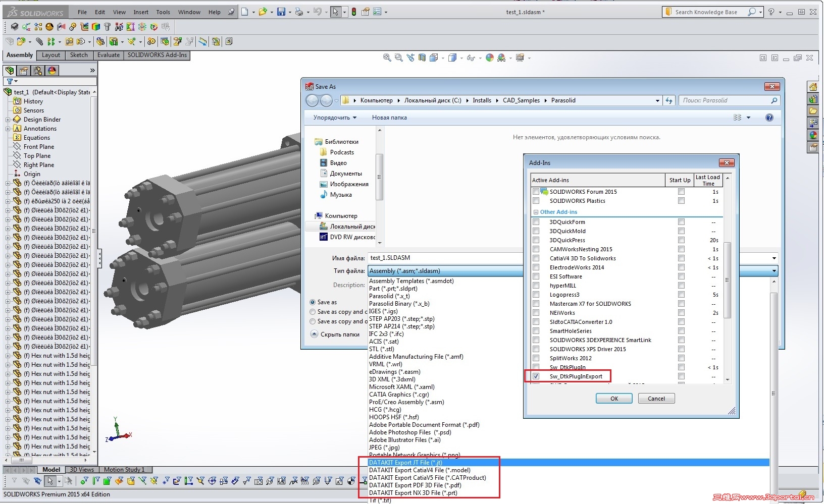Image resolution: width=824 pixels, height=504 pixels.
Task: Check Start Up box for SOLIDWORKS Plastics
Action: [681, 201]
